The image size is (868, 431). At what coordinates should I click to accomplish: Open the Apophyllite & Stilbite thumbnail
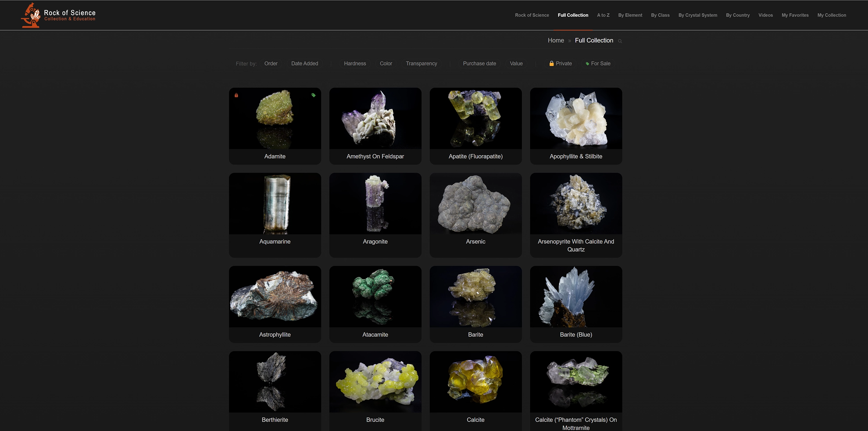[576, 118]
